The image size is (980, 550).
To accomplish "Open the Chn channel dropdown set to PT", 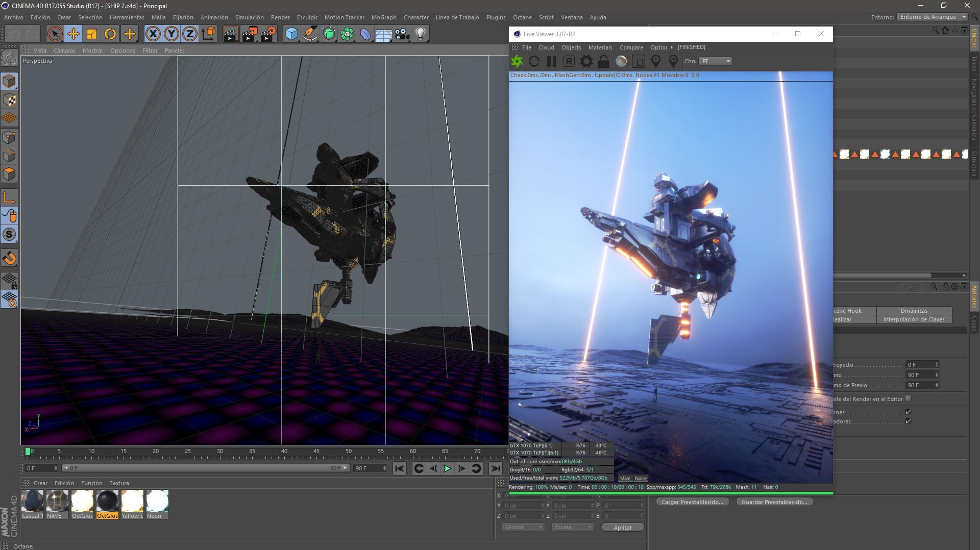I will tap(715, 61).
